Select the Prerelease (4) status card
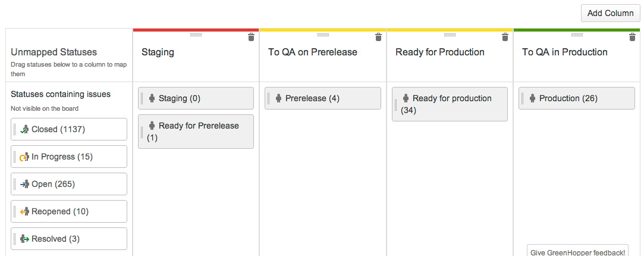Screen dimensions: 644x256 (x=323, y=99)
